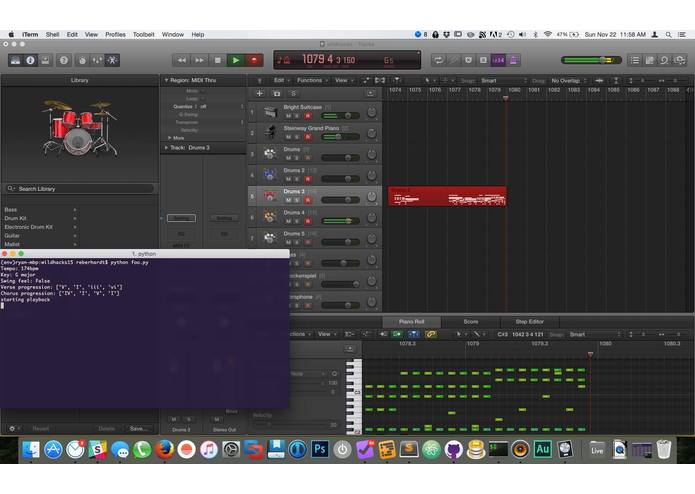
Task: Switch to the Step Editor tab
Action: click(530, 322)
